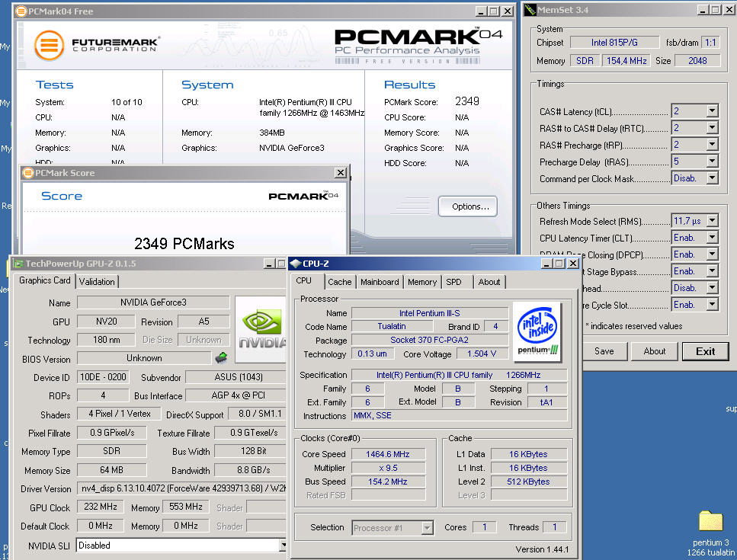Close the CPU-Z window

573,264
